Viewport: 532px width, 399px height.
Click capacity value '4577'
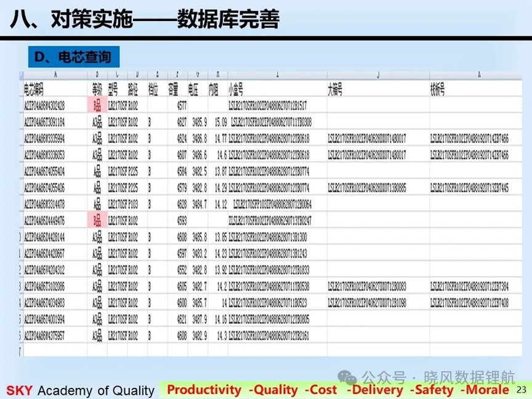tap(182, 106)
